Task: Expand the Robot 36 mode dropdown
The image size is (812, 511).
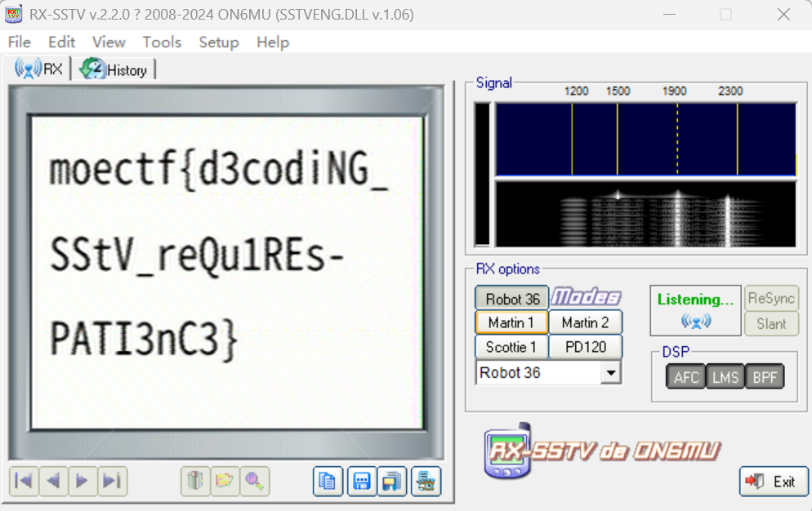Action: tap(610, 372)
